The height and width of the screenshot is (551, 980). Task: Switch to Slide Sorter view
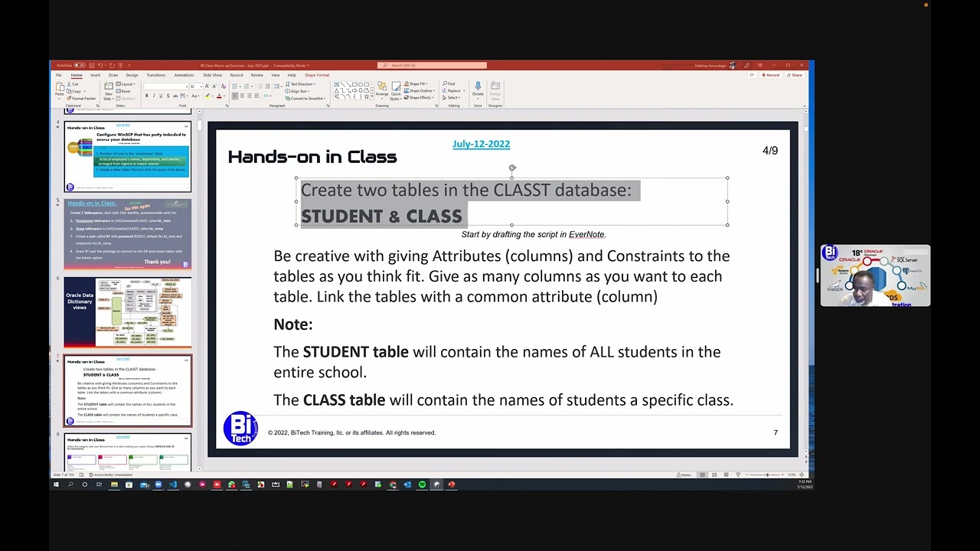(x=714, y=475)
